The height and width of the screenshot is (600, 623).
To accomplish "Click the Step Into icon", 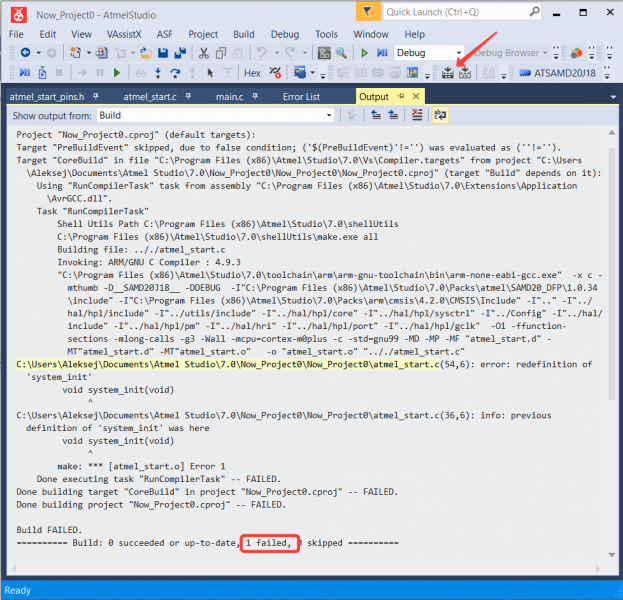I will 158,73.
